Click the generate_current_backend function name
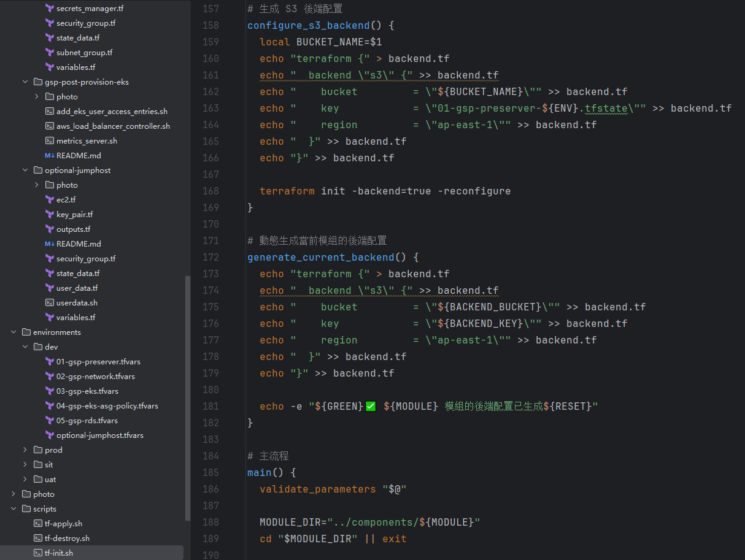The width and height of the screenshot is (745, 560). [x=320, y=258]
